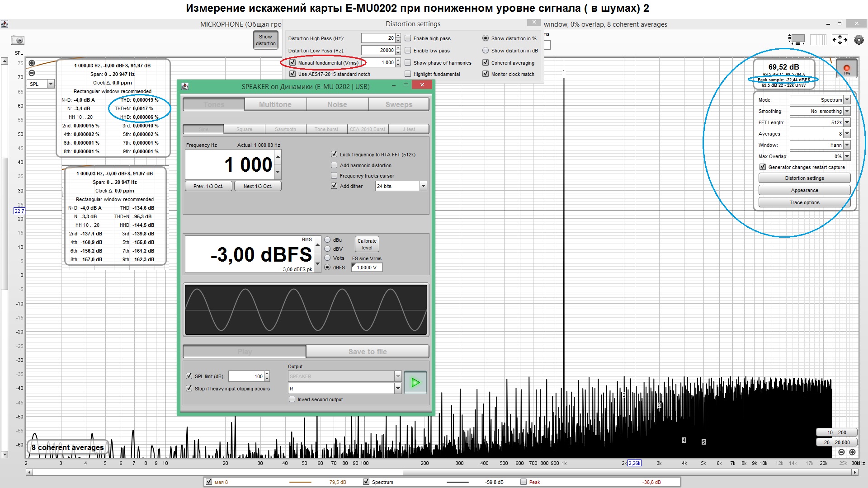Start generator with green play button

pyautogui.click(x=415, y=383)
